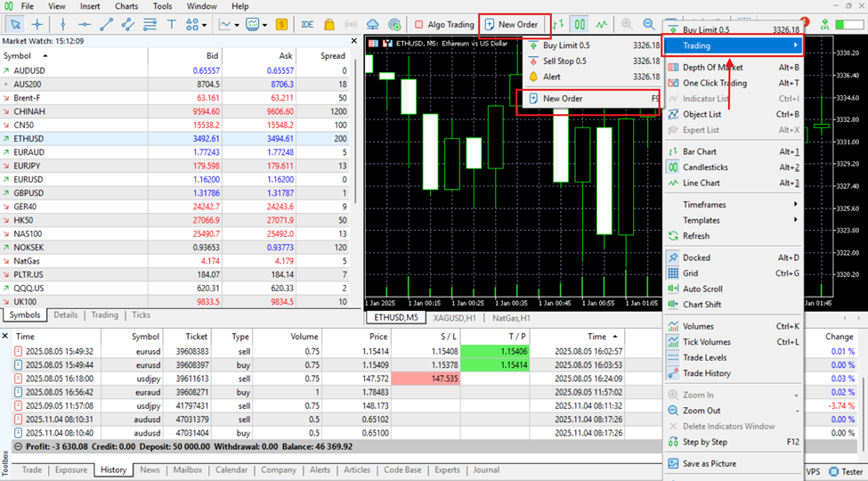
Task: Click the gold dollar sign icon
Action: (281, 24)
